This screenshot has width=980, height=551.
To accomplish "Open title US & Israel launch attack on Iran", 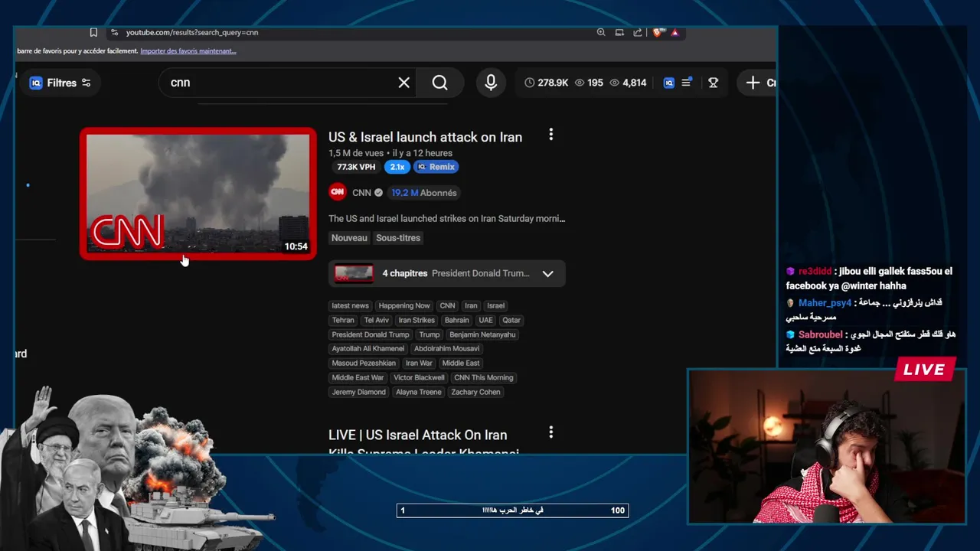I will (x=425, y=137).
